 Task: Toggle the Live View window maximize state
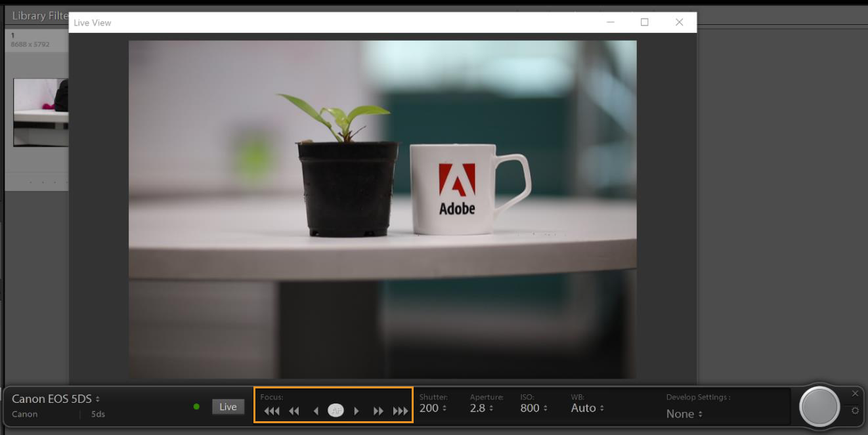tap(645, 22)
